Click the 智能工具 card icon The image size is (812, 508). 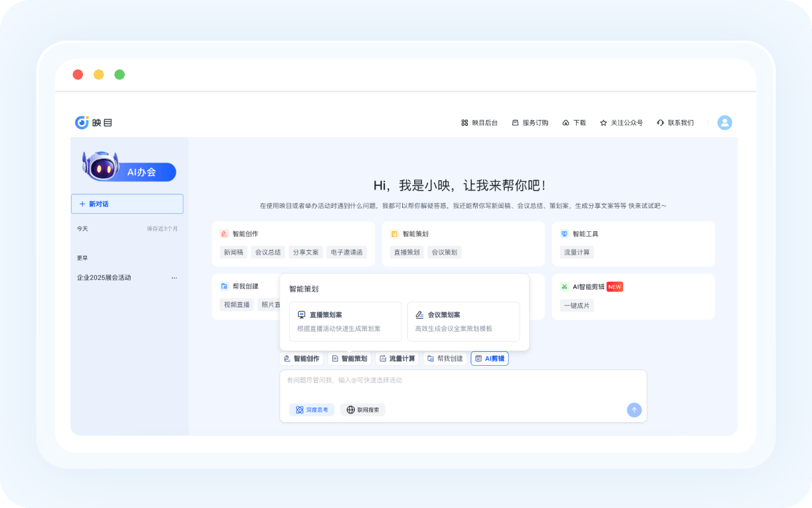pos(564,234)
